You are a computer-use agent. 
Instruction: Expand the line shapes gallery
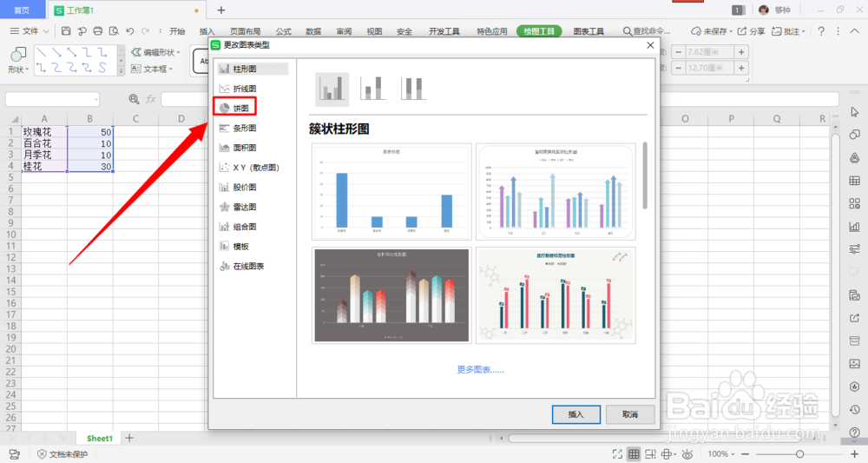pos(122,71)
